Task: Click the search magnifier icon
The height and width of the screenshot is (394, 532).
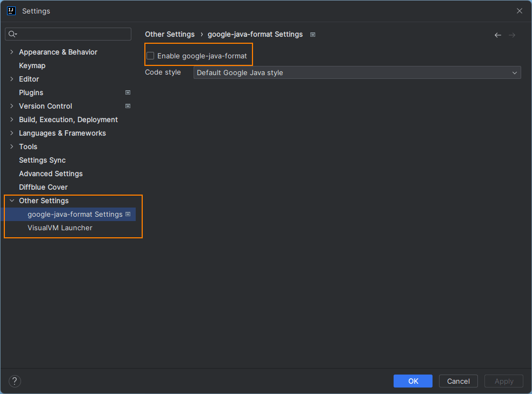Action: [11, 34]
